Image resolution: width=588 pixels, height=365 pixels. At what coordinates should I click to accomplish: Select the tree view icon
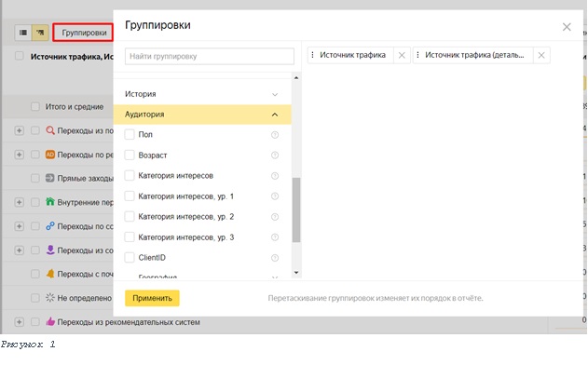point(40,33)
